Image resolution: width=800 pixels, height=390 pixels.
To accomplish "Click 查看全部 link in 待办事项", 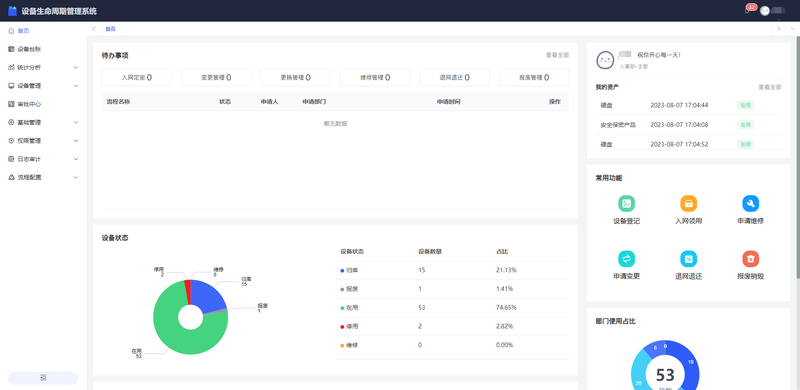I will (x=557, y=55).
